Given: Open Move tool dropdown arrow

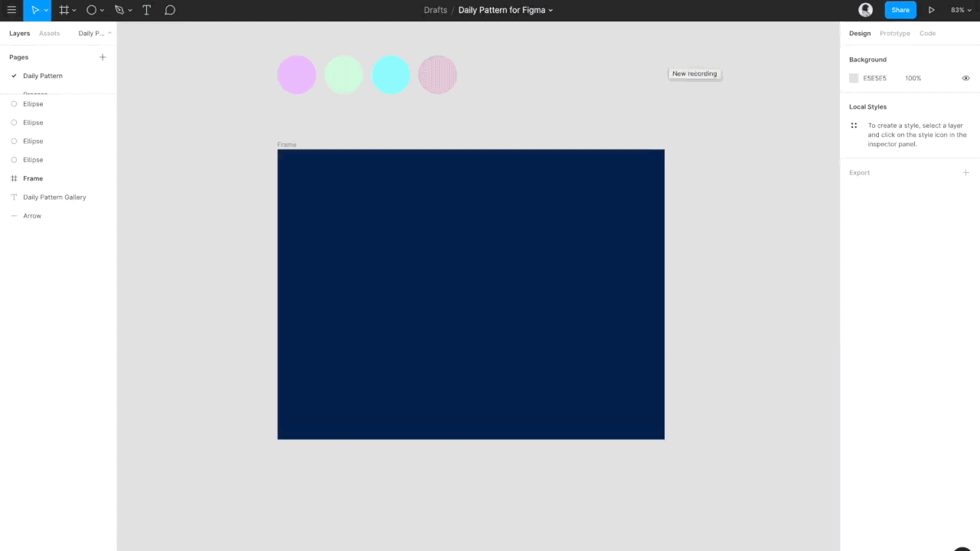Looking at the screenshot, I should tap(46, 11).
